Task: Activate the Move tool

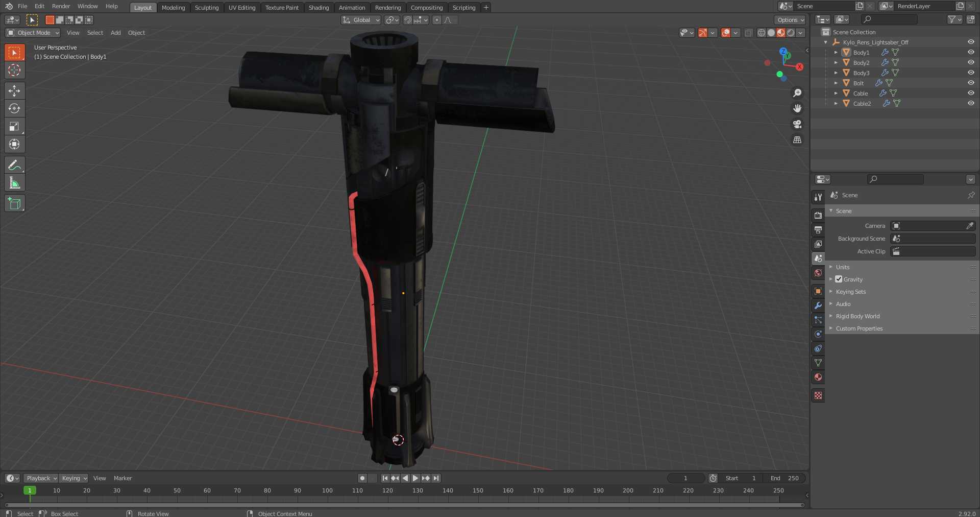Action: [14, 90]
